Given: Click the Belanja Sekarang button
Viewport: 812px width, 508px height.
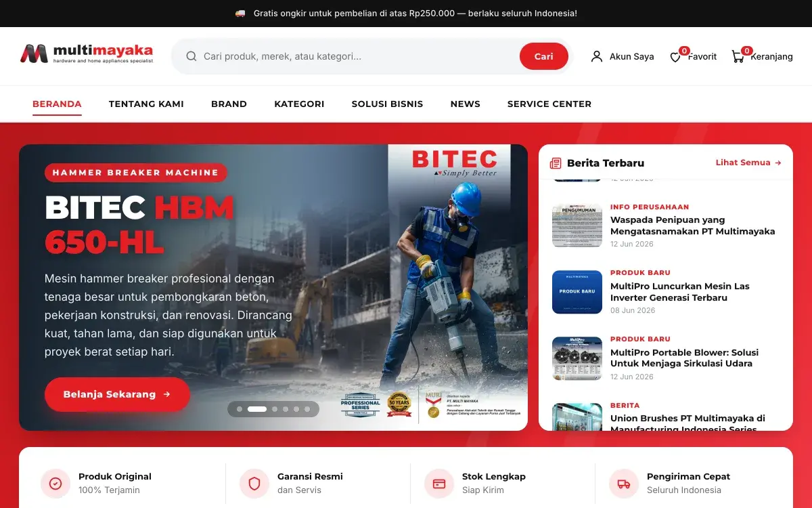Looking at the screenshot, I should click(x=117, y=394).
